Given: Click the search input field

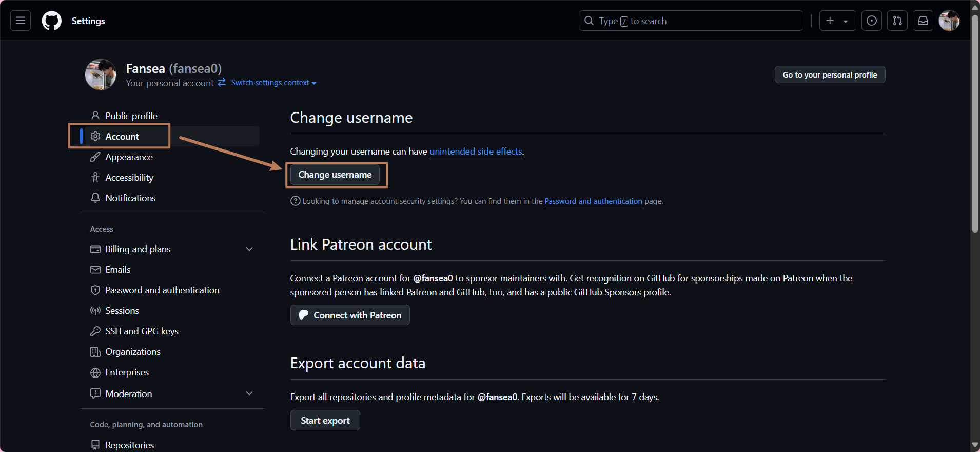Looking at the screenshot, I should pyautogui.click(x=691, y=21).
